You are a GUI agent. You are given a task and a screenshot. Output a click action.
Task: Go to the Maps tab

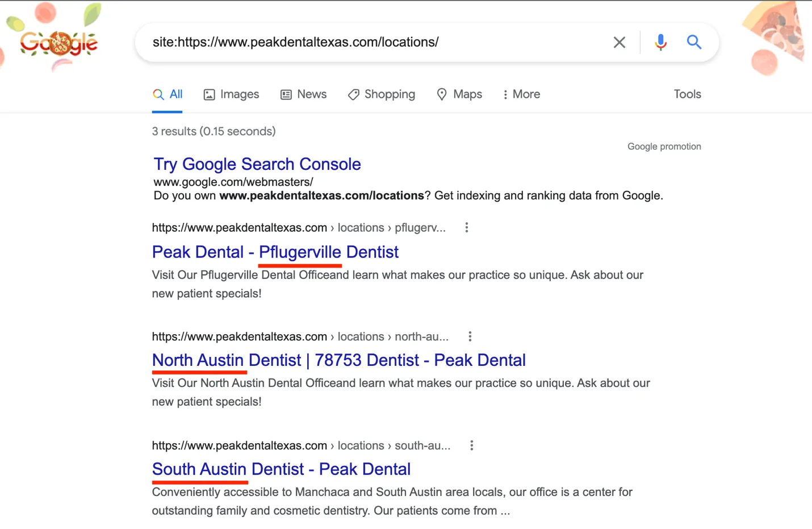459,94
